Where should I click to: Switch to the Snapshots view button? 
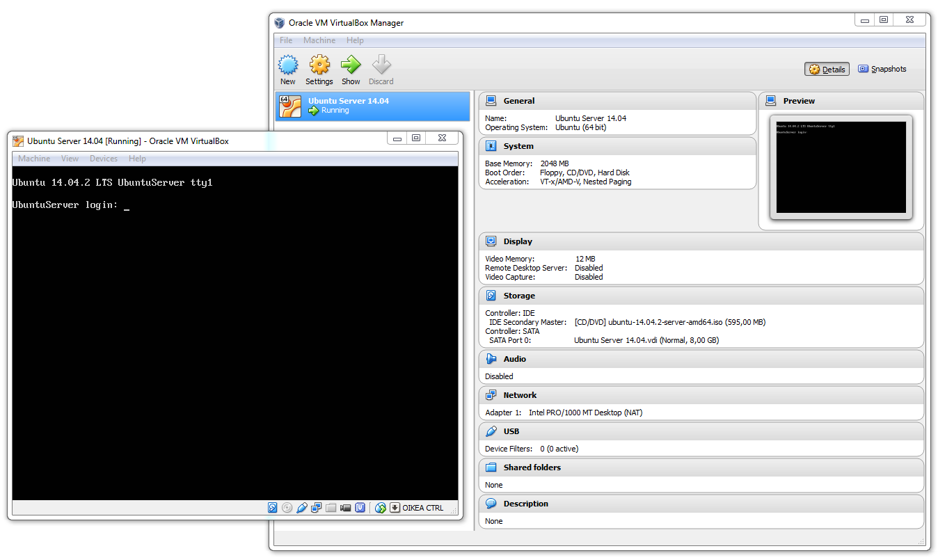click(x=882, y=70)
